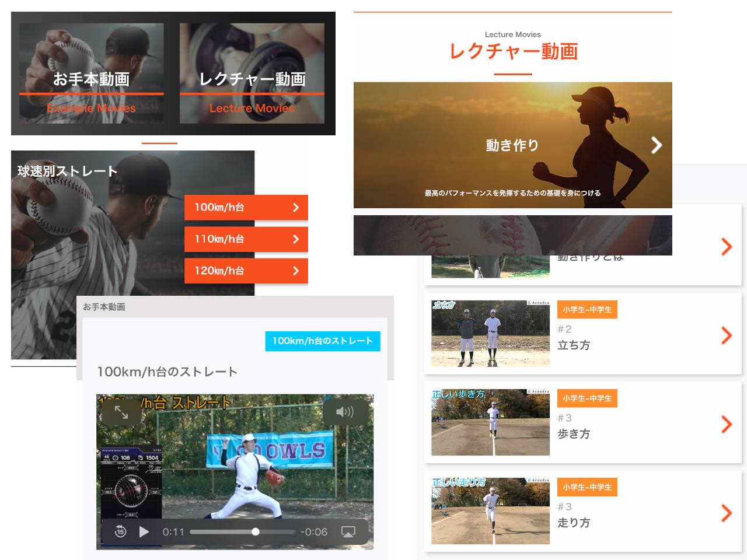Mute the video with the speaker icon
The width and height of the screenshot is (747, 560).
[345, 412]
